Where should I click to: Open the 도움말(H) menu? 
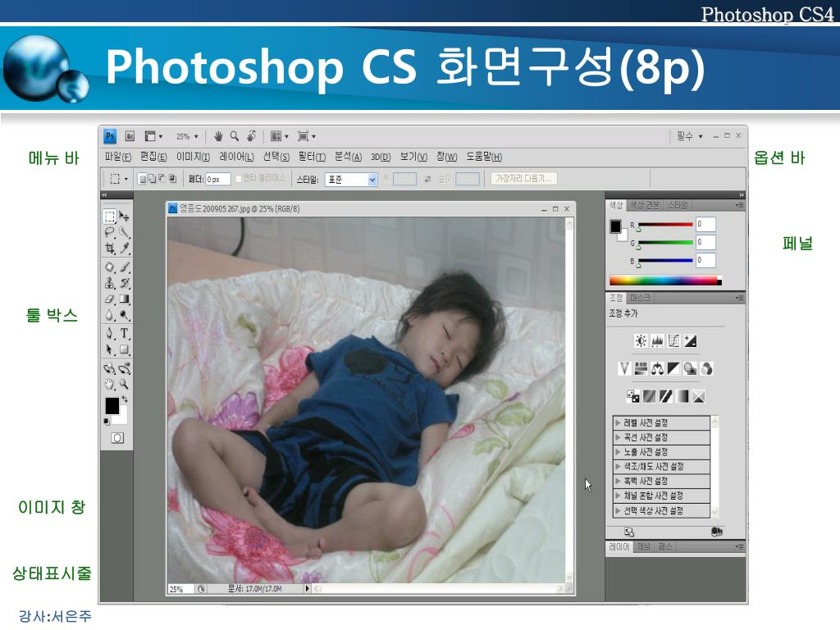tap(484, 157)
